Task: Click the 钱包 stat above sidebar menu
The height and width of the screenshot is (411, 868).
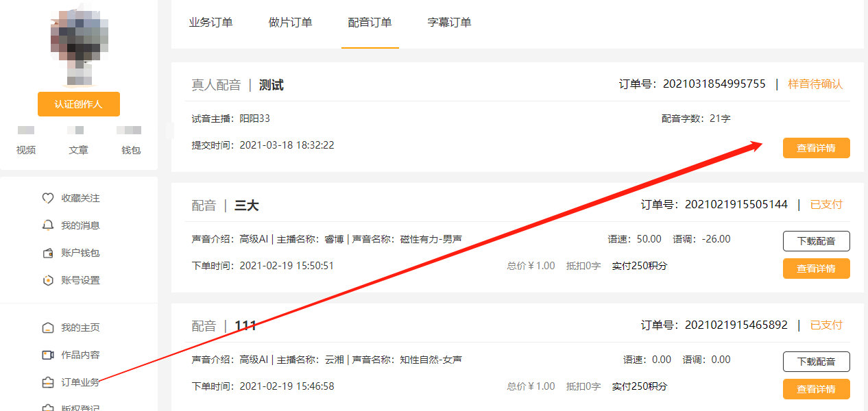Action: point(130,150)
